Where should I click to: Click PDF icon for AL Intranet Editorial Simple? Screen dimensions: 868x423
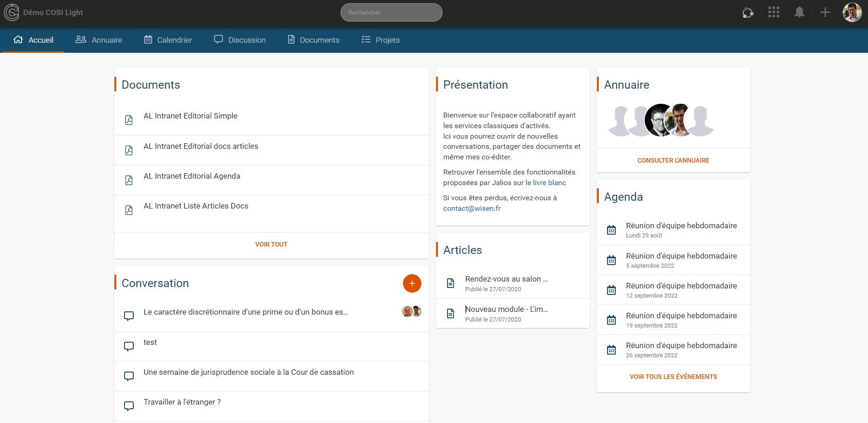coord(129,120)
